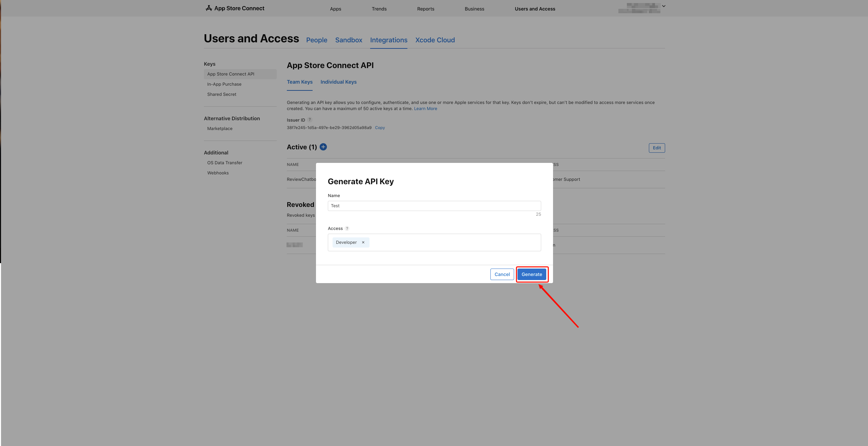
Task: Open the Access help tooltip
Action: (x=347, y=228)
